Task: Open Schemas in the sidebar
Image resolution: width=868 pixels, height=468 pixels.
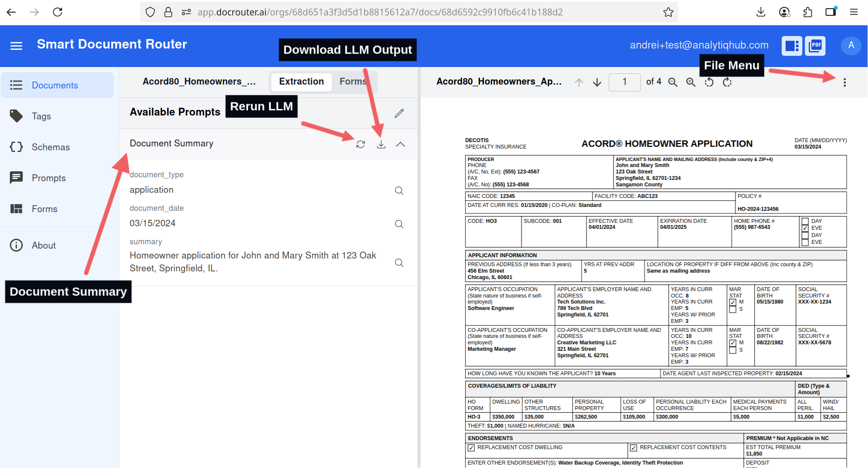Action: tap(50, 147)
